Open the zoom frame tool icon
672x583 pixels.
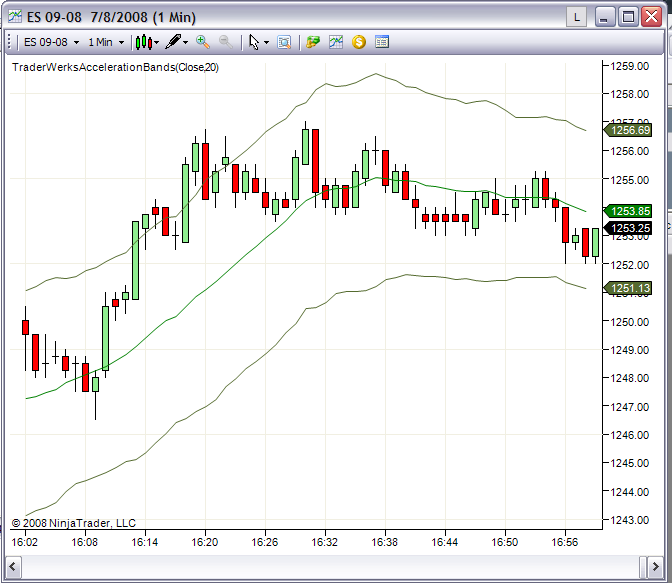click(x=284, y=42)
